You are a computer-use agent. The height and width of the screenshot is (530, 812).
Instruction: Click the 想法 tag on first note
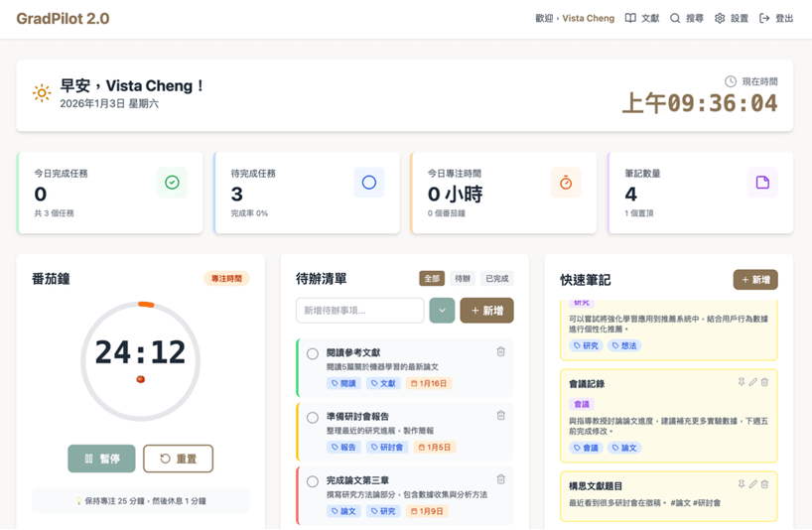coord(624,345)
